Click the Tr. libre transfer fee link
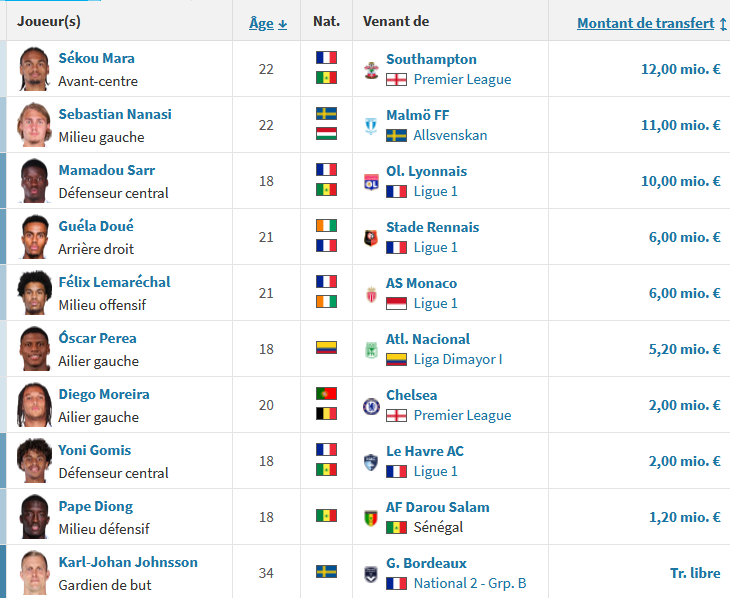Image resolution: width=730 pixels, height=598 pixels. tap(695, 573)
